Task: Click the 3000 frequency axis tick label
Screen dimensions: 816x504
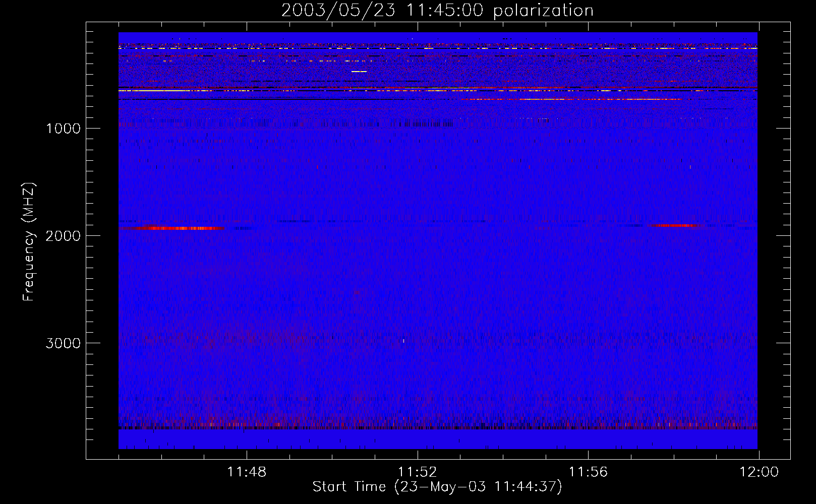Action: coord(63,343)
